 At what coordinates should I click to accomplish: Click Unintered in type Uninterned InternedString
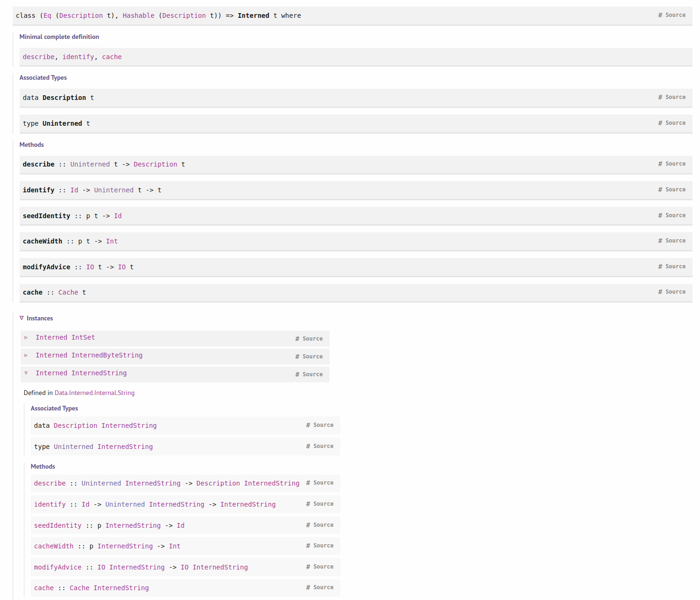(x=74, y=447)
